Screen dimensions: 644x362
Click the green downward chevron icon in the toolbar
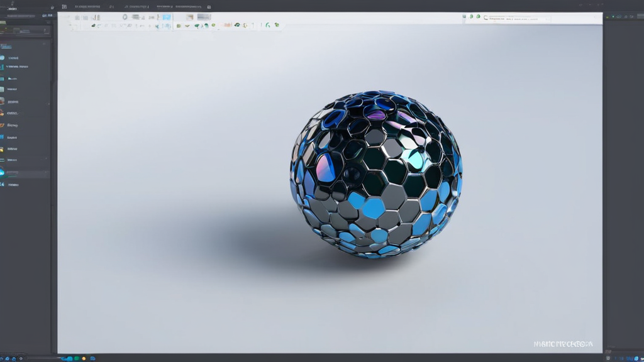[x=187, y=26]
